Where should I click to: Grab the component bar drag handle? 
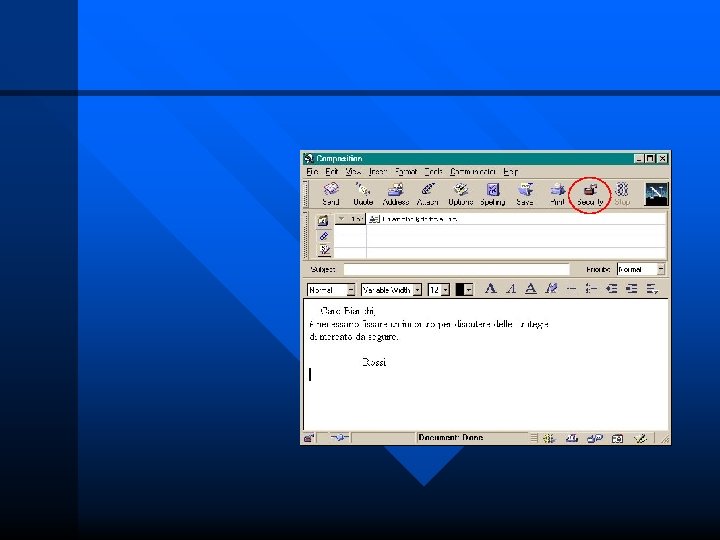tap(534, 439)
